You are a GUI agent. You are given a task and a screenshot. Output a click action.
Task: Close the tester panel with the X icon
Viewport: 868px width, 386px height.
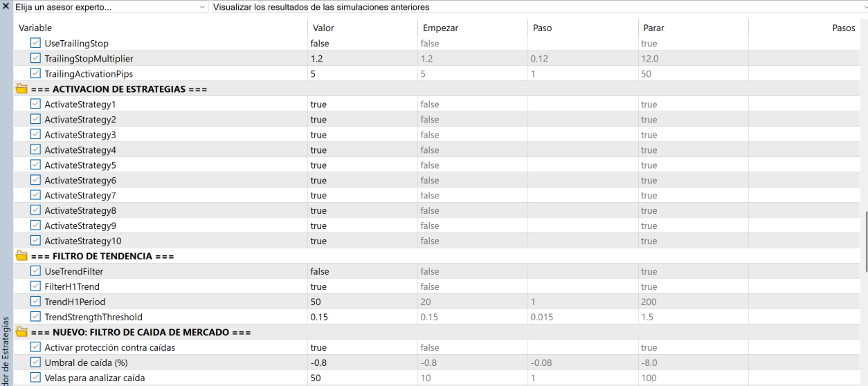point(6,6)
